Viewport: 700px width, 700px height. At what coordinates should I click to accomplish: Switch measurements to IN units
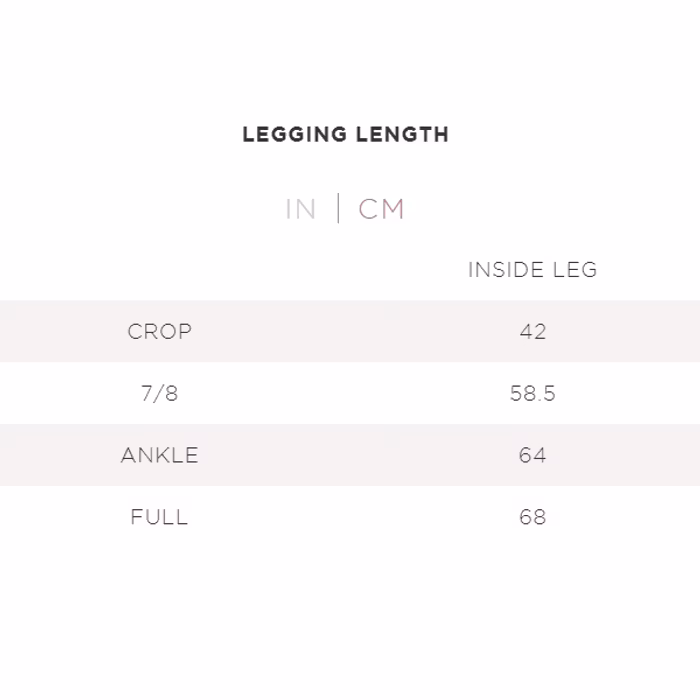300,209
